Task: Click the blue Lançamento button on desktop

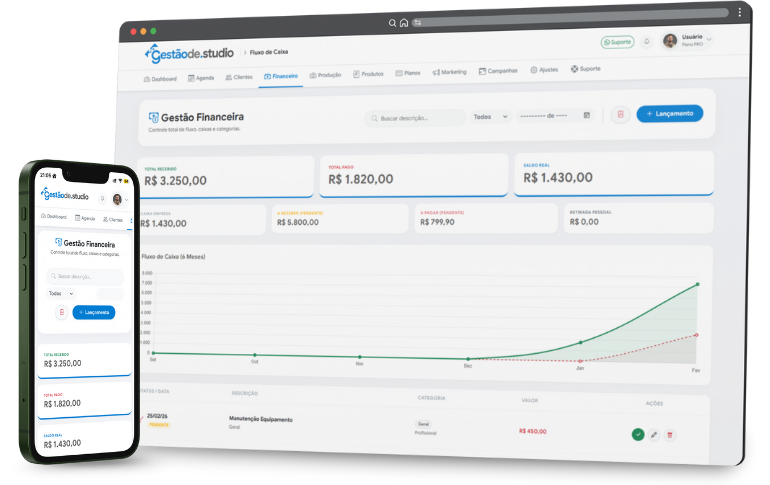Action: click(669, 114)
